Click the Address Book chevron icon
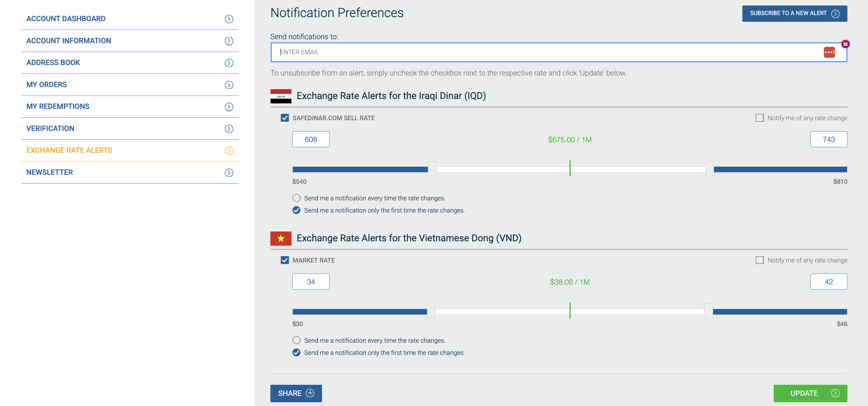 coord(229,63)
